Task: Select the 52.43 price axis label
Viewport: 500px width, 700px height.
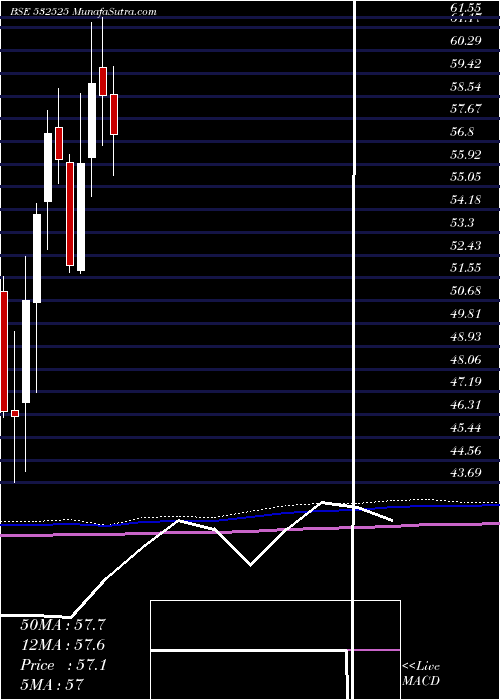Action: pyautogui.click(x=466, y=246)
